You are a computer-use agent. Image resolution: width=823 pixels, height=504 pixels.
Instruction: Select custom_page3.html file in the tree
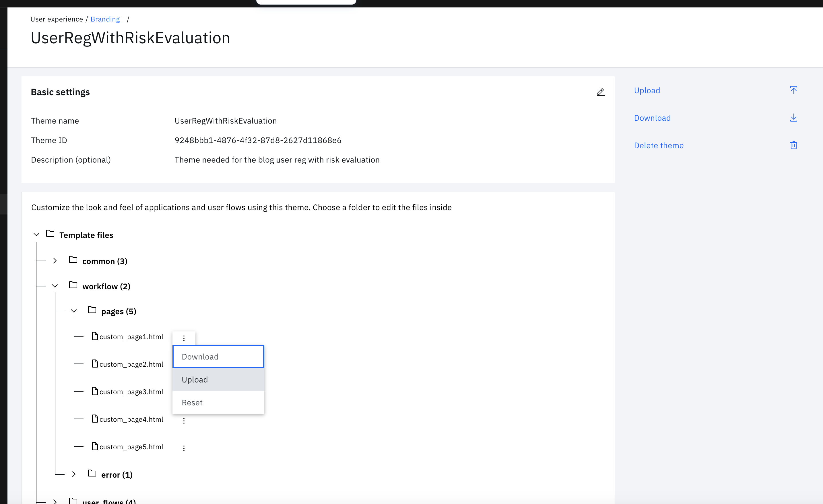pos(131,392)
